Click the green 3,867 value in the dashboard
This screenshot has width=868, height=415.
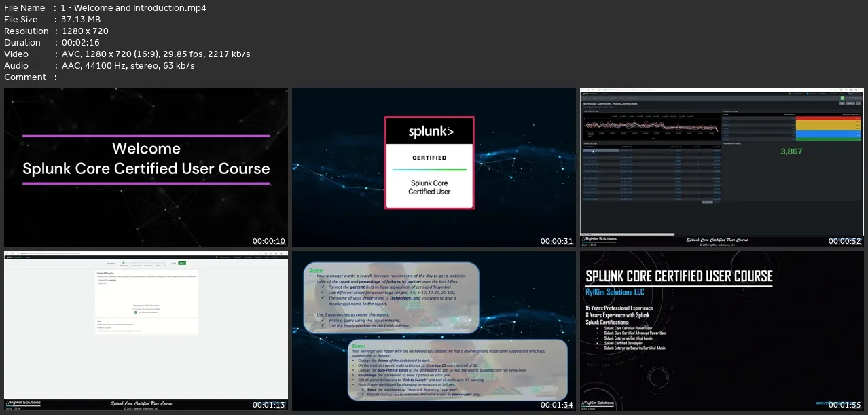(791, 151)
